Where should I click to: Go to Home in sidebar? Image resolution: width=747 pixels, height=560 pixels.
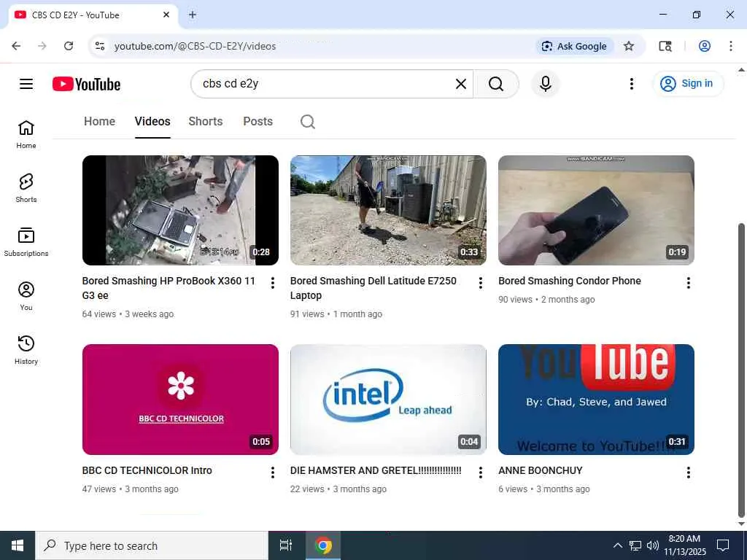(26, 134)
